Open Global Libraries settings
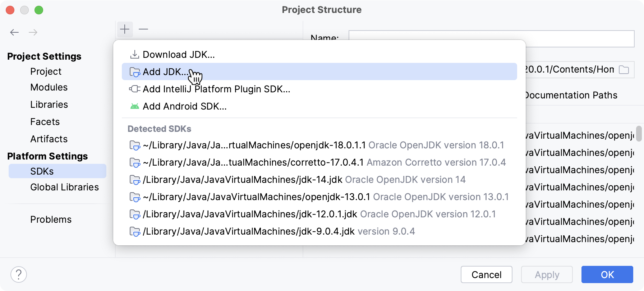The width and height of the screenshot is (644, 291). tap(65, 187)
